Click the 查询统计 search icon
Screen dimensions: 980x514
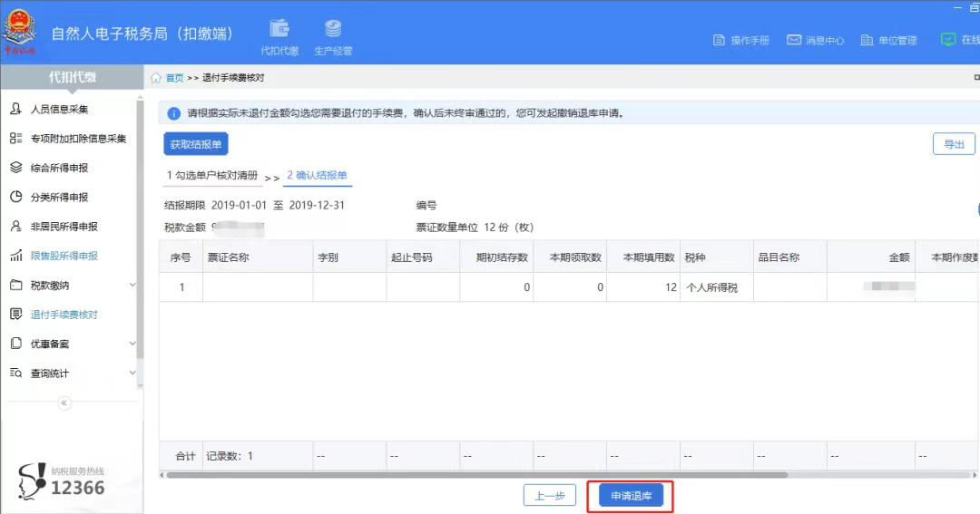tap(16, 373)
